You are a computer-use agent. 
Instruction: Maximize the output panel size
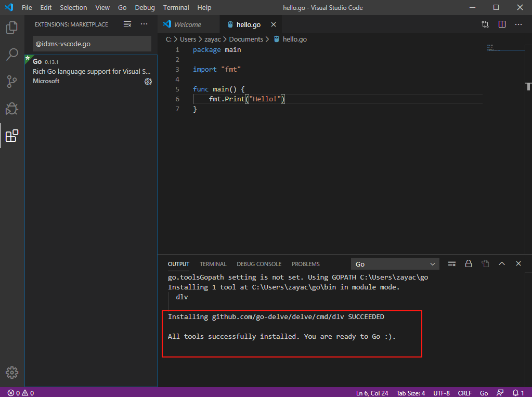(x=502, y=264)
